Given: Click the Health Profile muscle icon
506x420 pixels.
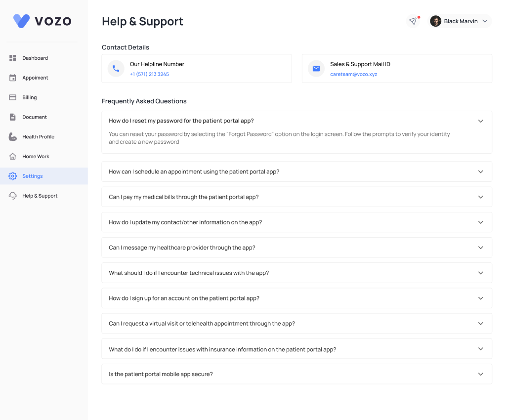Looking at the screenshot, I should click(13, 137).
